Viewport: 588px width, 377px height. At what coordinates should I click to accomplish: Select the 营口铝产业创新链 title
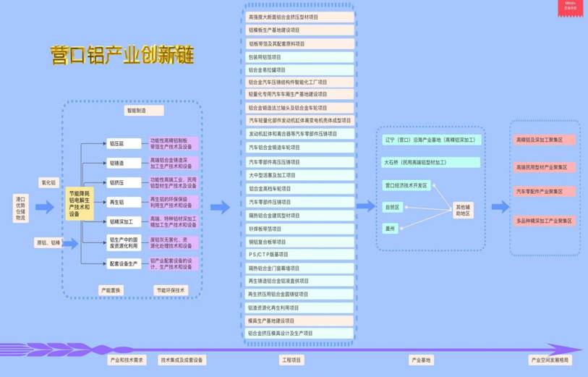point(122,56)
